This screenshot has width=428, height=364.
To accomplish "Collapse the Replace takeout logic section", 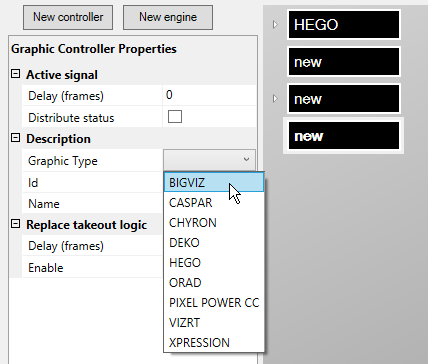I will (x=15, y=224).
